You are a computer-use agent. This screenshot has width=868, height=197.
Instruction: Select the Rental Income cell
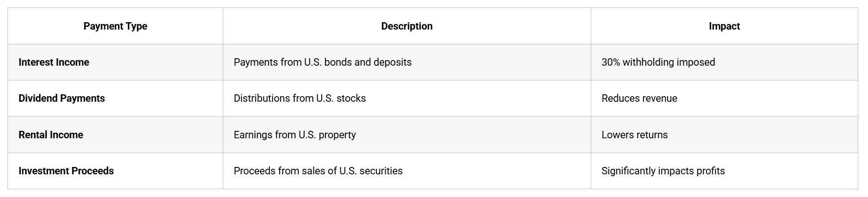pos(51,135)
